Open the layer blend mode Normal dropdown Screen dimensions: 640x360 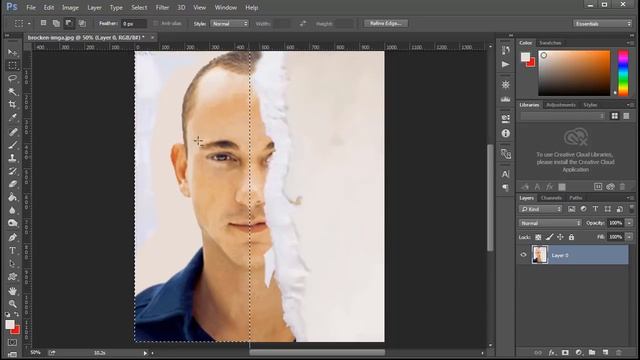550,223
